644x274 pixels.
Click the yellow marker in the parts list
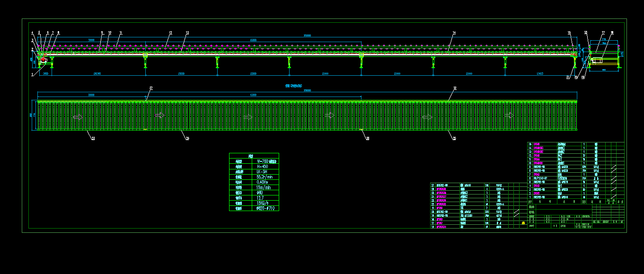click(x=523, y=222)
